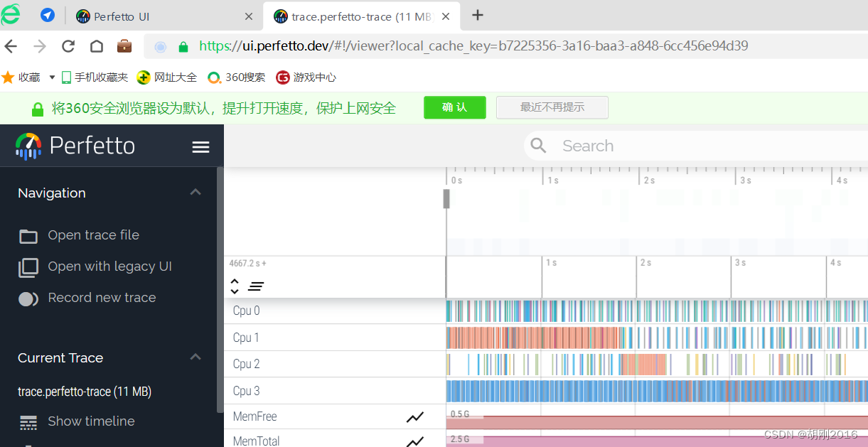Click the blue paper-plane tab icon
The image size is (868, 447).
click(x=48, y=15)
